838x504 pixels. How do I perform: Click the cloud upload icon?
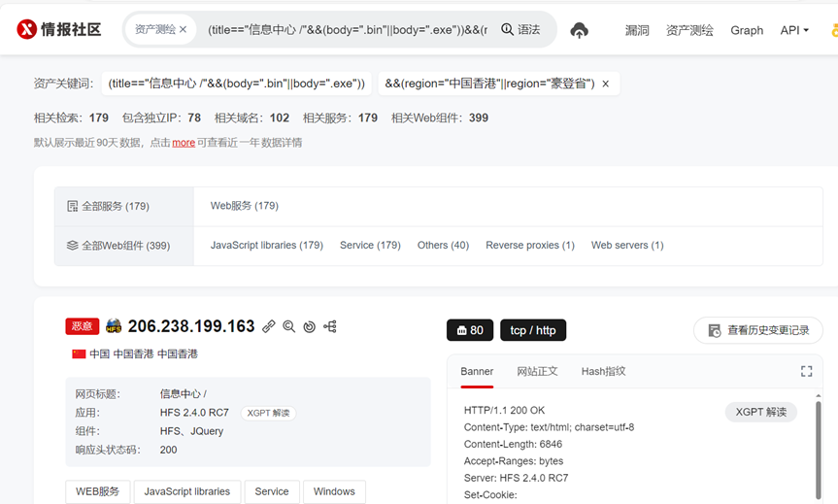tap(580, 30)
